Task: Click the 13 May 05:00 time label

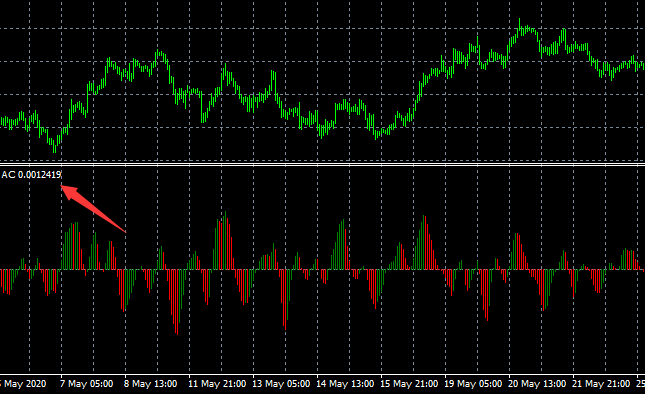Action: pyautogui.click(x=281, y=384)
